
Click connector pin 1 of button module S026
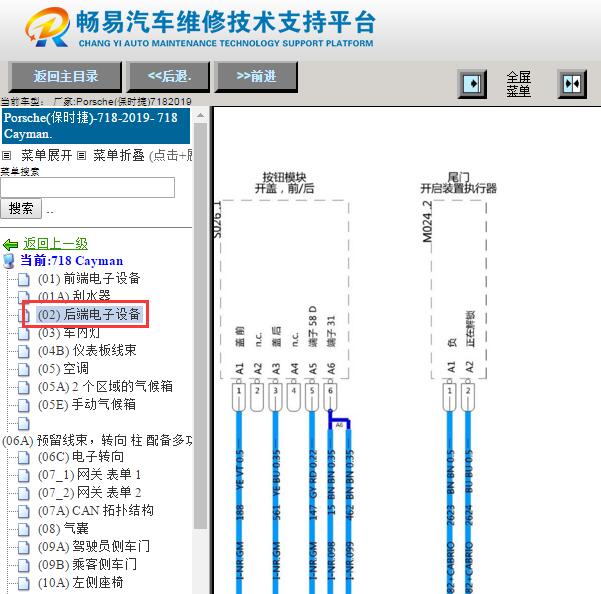[238, 397]
